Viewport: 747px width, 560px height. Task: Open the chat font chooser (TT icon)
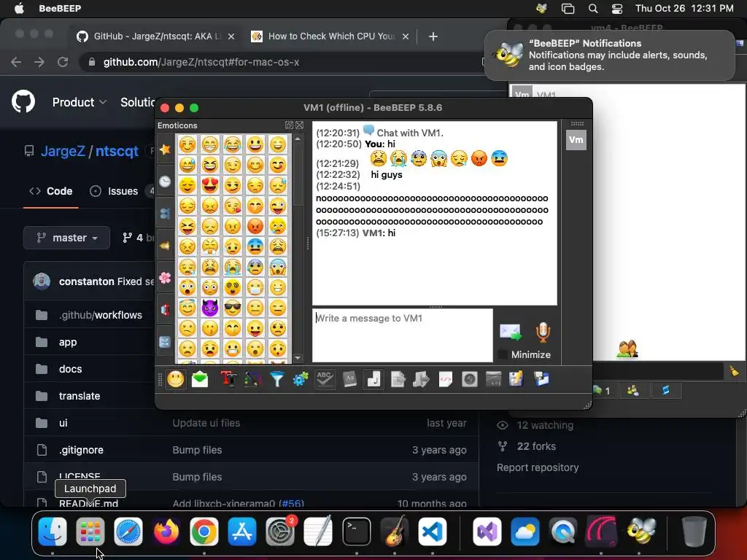point(228,379)
